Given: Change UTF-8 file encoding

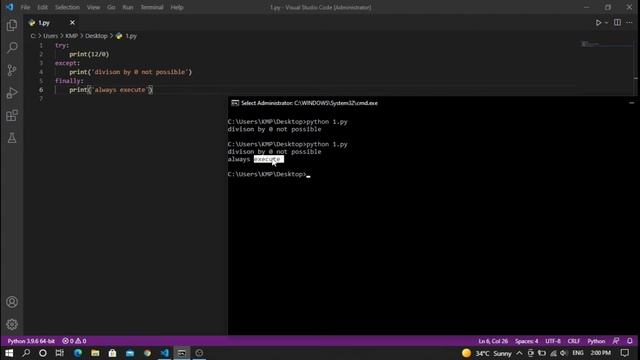Looking at the screenshot, I should 553,341.
